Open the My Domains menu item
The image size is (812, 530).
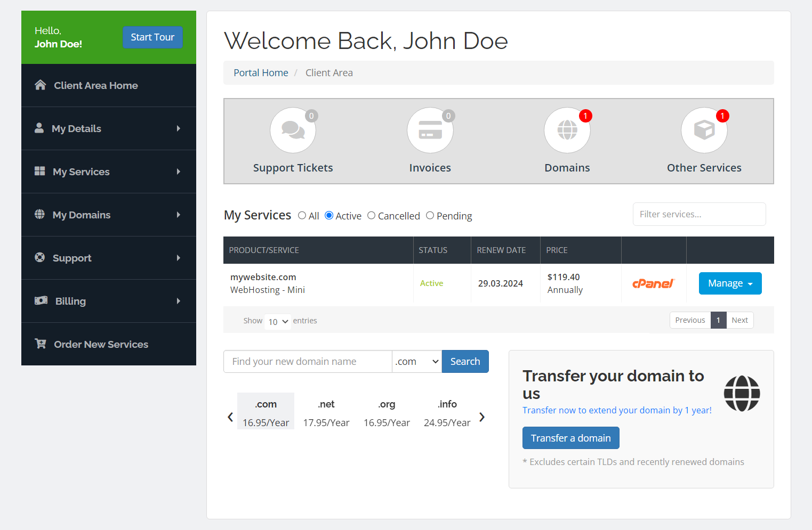[109, 215]
